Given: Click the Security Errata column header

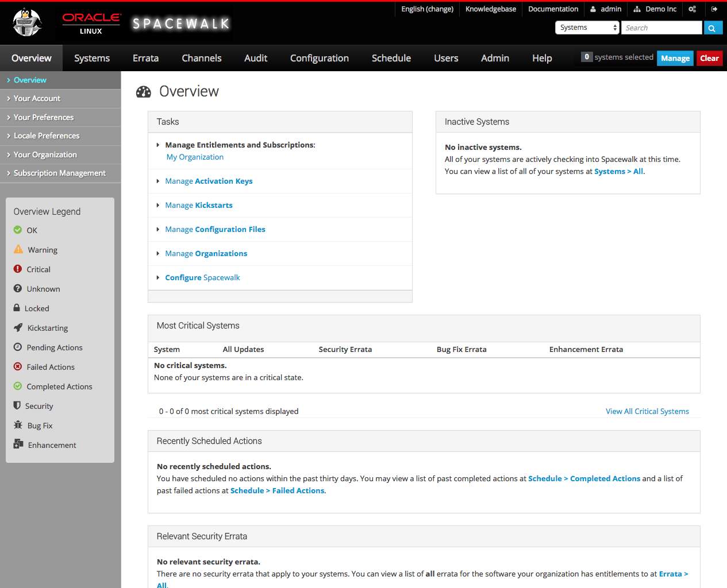Looking at the screenshot, I should (345, 350).
